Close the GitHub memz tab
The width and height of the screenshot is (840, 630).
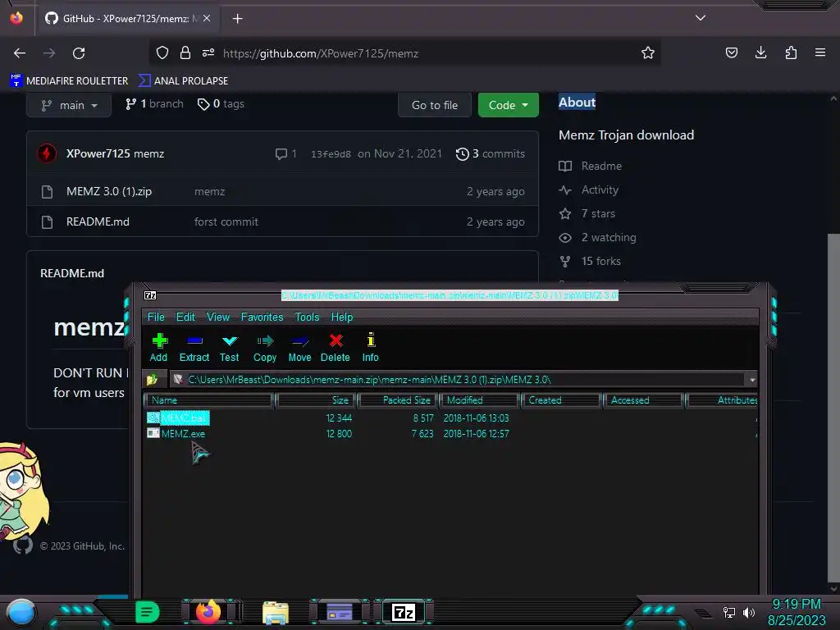point(207,18)
